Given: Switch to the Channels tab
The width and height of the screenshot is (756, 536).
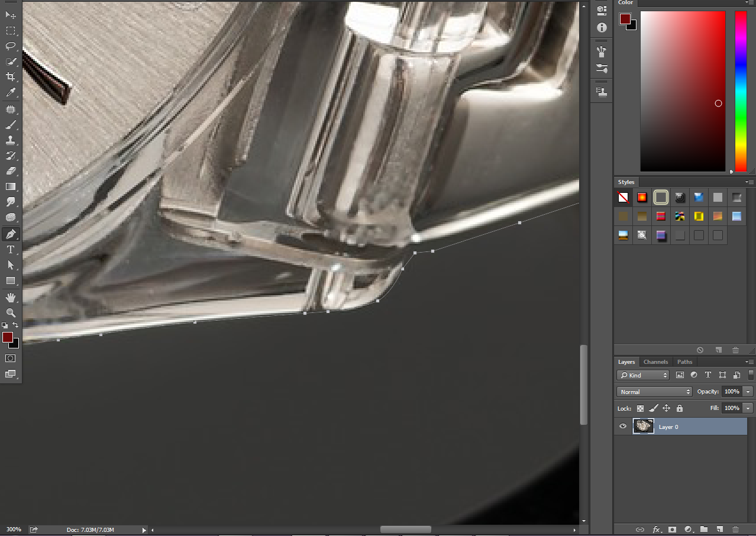Looking at the screenshot, I should coord(655,361).
